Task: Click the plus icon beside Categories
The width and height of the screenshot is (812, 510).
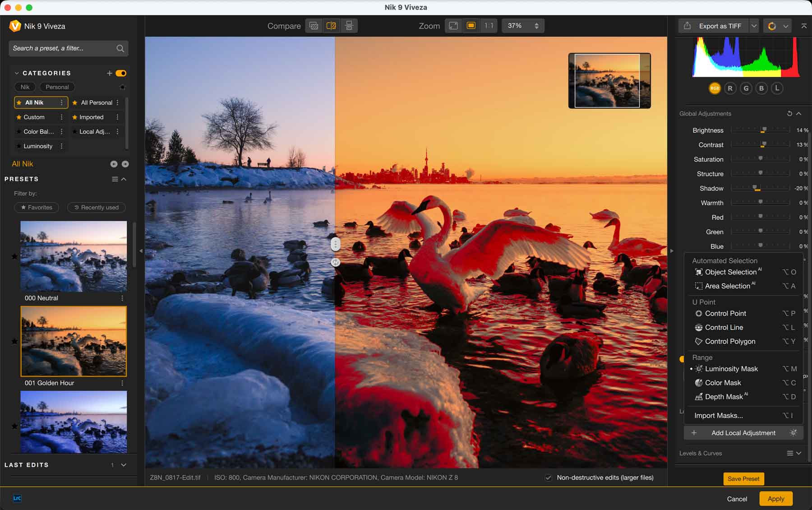Action: point(109,73)
